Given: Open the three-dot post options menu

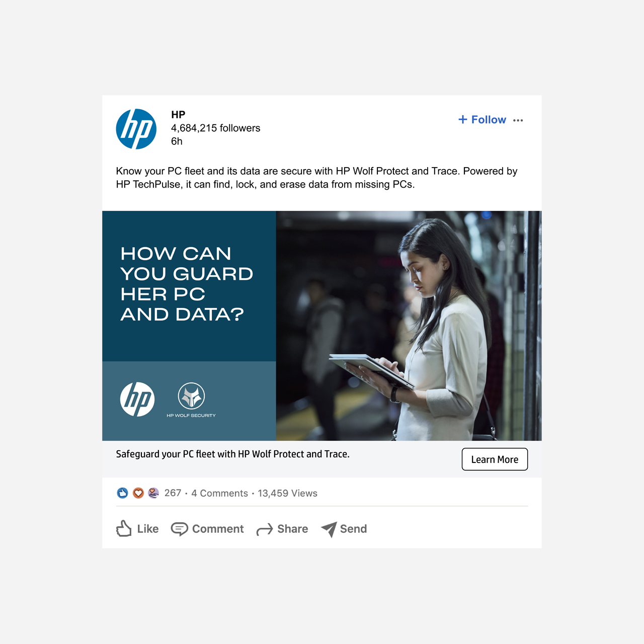Looking at the screenshot, I should pyautogui.click(x=518, y=120).
